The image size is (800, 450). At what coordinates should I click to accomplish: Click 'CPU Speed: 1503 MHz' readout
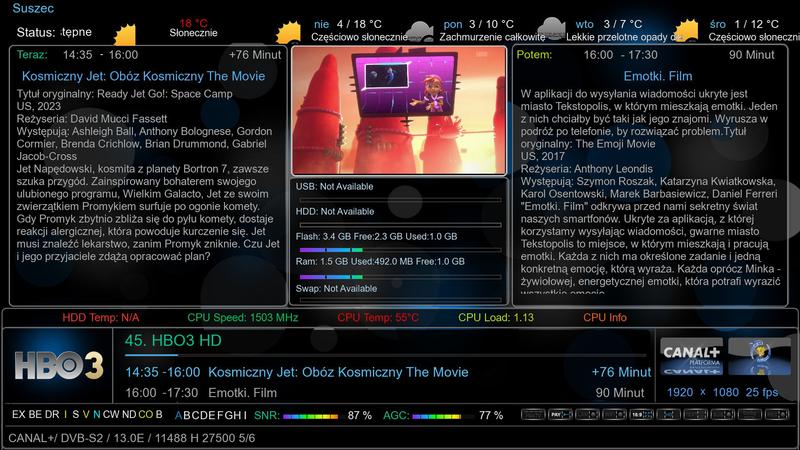coord(242,317)
